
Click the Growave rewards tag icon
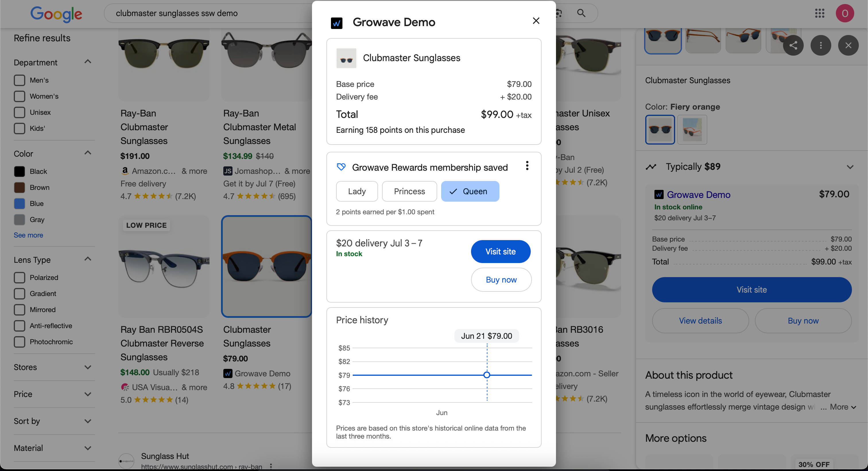pos(341,167)
